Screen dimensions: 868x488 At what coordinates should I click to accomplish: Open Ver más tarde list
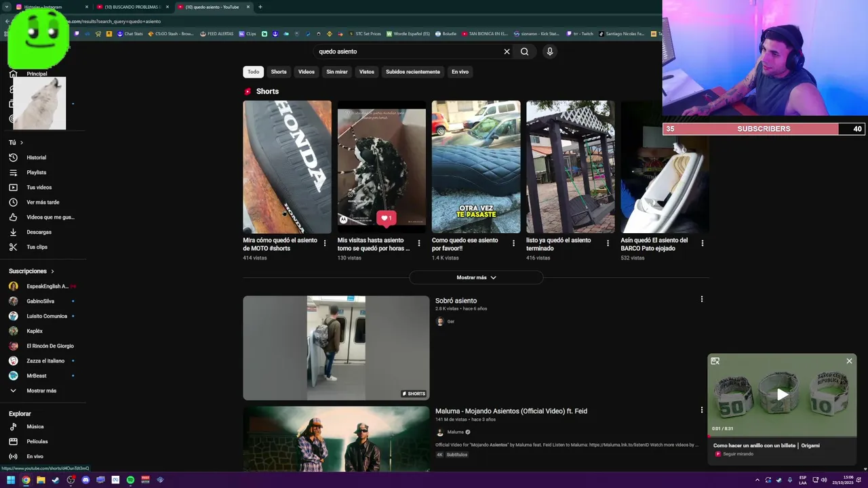(x=43, y=202)
